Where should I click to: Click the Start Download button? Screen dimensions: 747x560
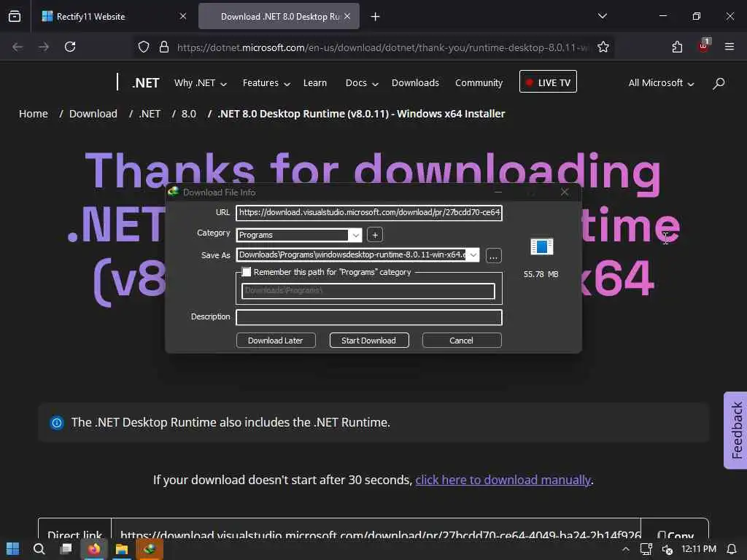pos(369,341)
